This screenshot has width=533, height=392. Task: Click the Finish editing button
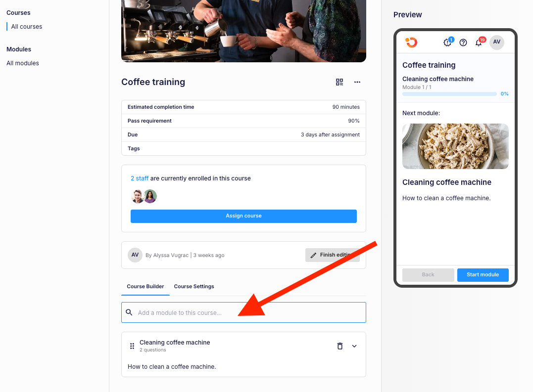coord(332,255)
